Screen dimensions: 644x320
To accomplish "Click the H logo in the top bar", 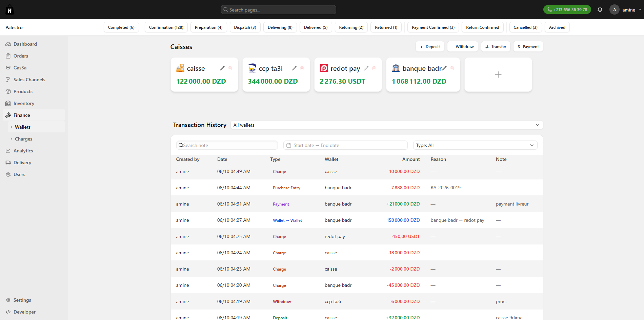I will tap(9, 9).
